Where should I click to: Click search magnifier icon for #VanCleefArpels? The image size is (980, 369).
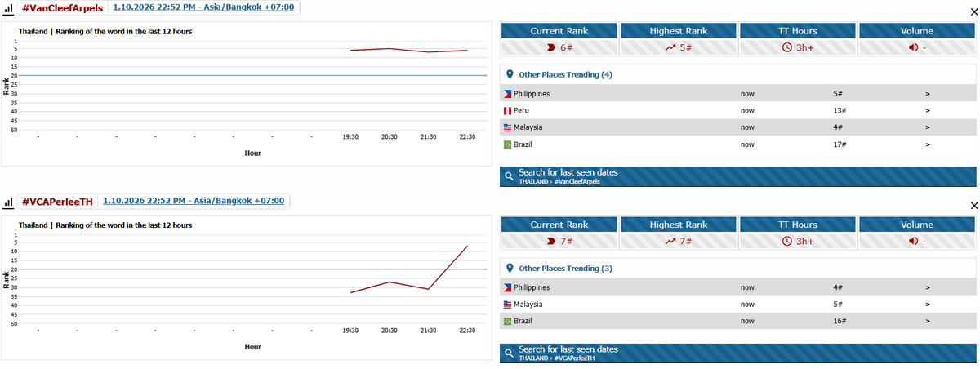509,176
